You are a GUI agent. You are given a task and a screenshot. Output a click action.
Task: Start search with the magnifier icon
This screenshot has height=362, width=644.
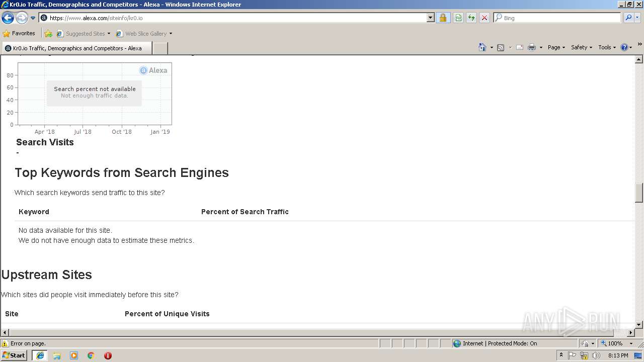(628, 18)
